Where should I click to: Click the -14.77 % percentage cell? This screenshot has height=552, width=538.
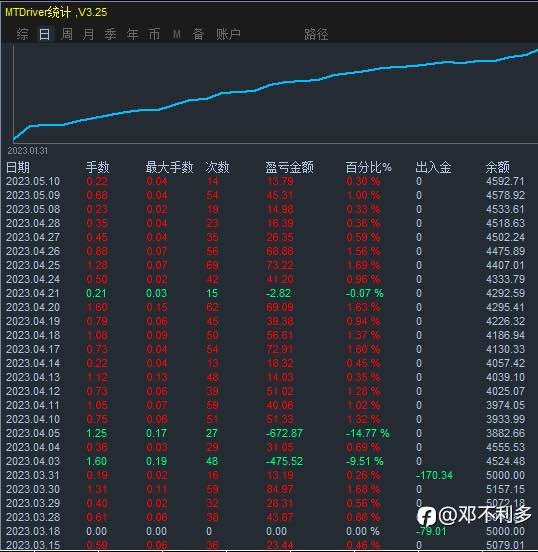pos(368,433)
